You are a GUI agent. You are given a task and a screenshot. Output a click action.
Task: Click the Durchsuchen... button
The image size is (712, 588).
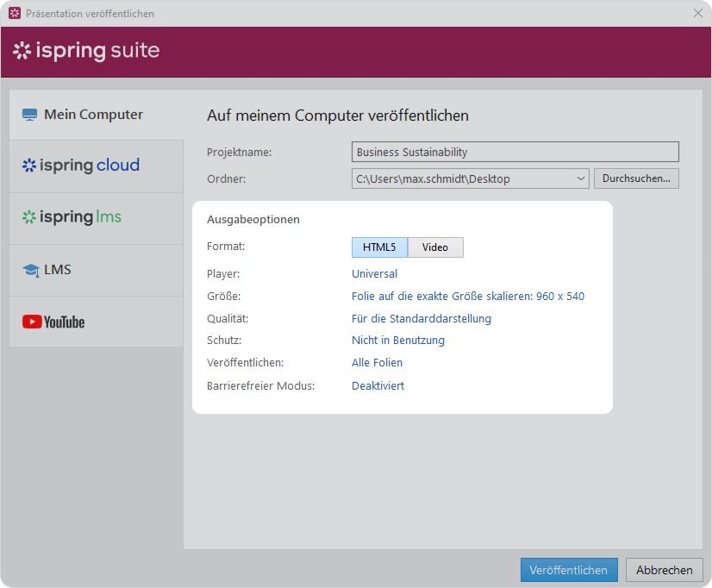point(636,178)
